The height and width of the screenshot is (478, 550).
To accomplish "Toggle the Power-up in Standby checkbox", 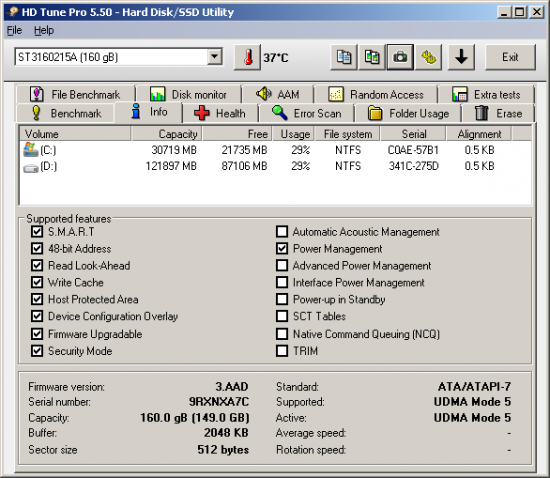I will [x=282, y=299].
